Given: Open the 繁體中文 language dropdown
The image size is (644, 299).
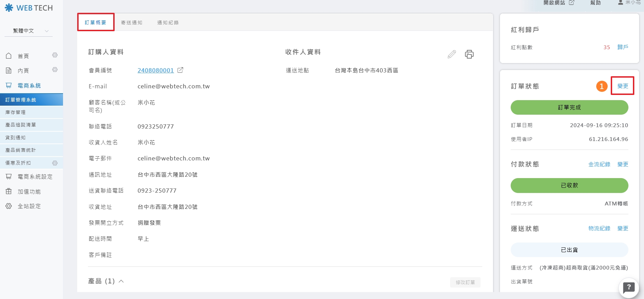Looking at the screenshot, I should click(x=29, y=31).
